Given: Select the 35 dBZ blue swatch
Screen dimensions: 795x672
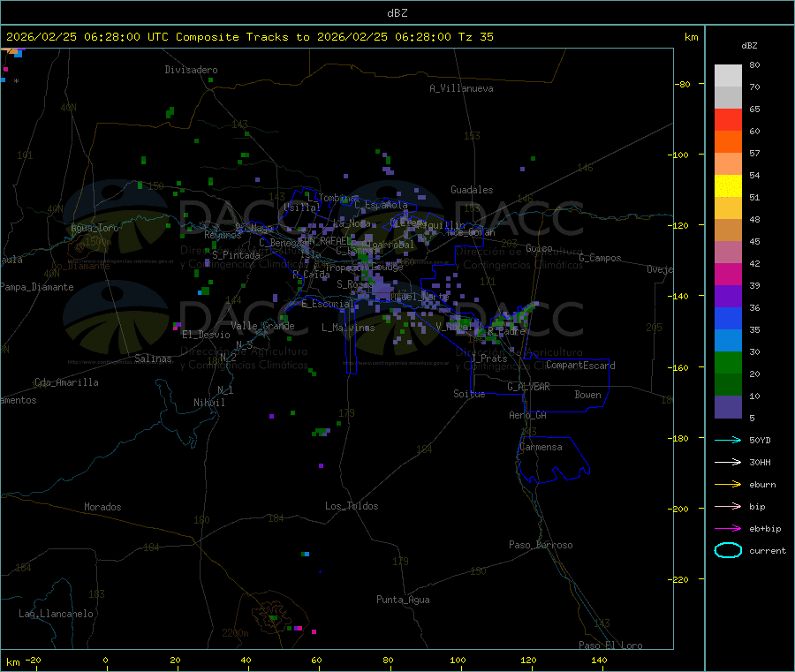Looking at the screenshot, I should (x=728, y=318).
